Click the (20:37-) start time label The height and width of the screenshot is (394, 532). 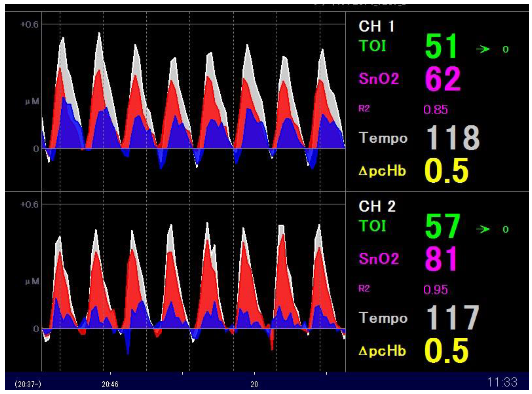(28, 384)
